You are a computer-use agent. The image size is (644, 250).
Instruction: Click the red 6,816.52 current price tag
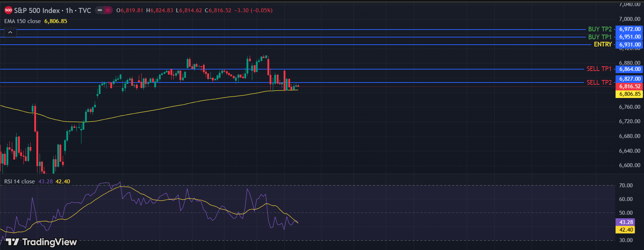pyautogui.click(x=630, y=86)
